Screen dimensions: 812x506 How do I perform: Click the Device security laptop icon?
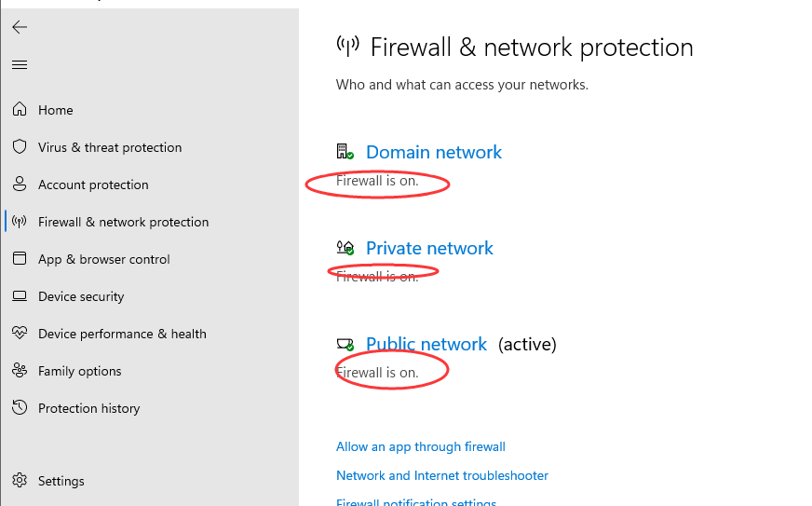coord(20,296)
